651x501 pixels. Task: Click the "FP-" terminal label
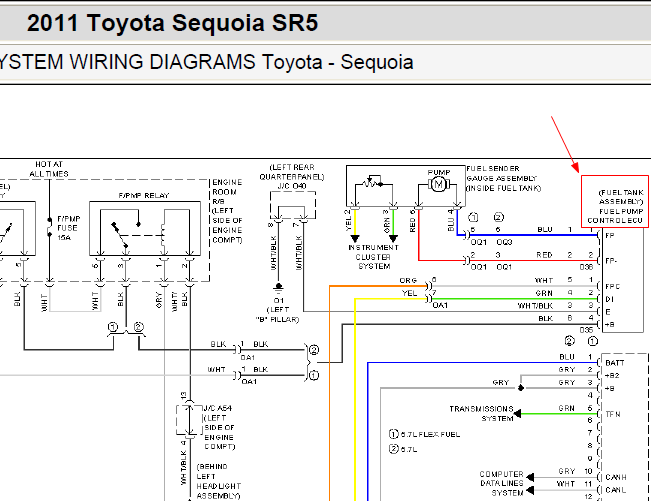[610, 261]
